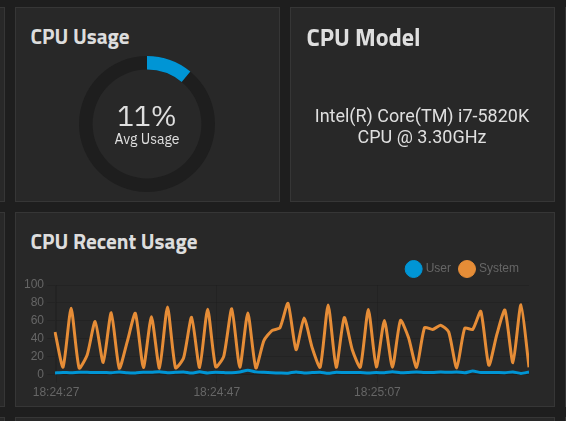The image size is (566, 421).
Task: Click the 18:25:07 time axis label
Action: [377, 392]
